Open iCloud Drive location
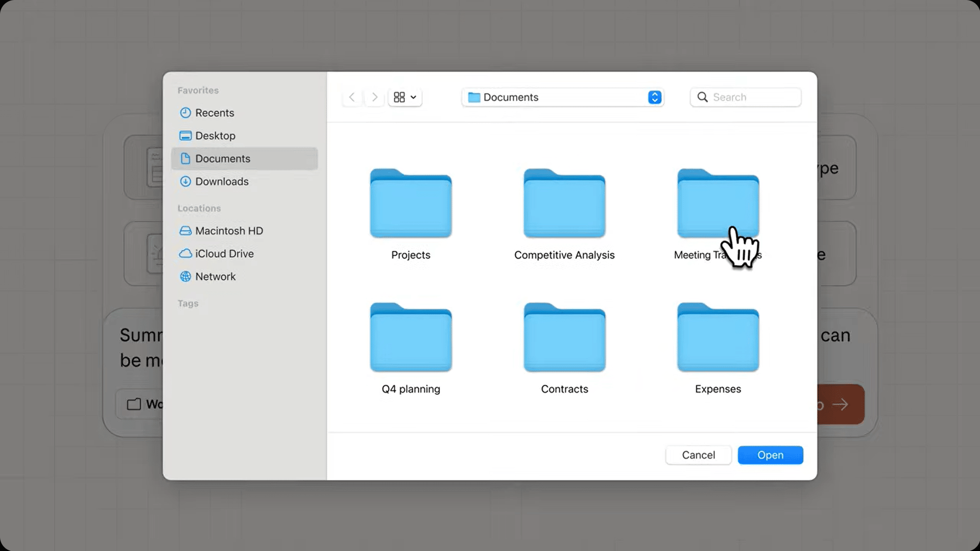The height and width of the screenshot is (551, 980). tap(224, 254)
